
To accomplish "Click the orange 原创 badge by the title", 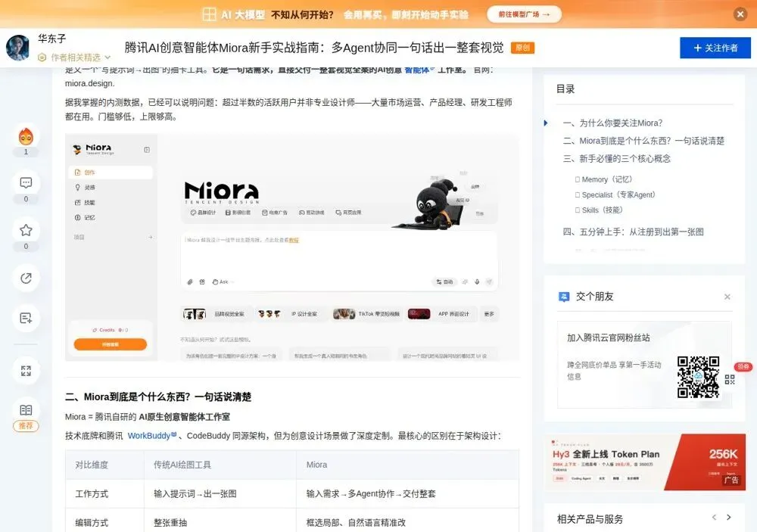I will 522,48.
